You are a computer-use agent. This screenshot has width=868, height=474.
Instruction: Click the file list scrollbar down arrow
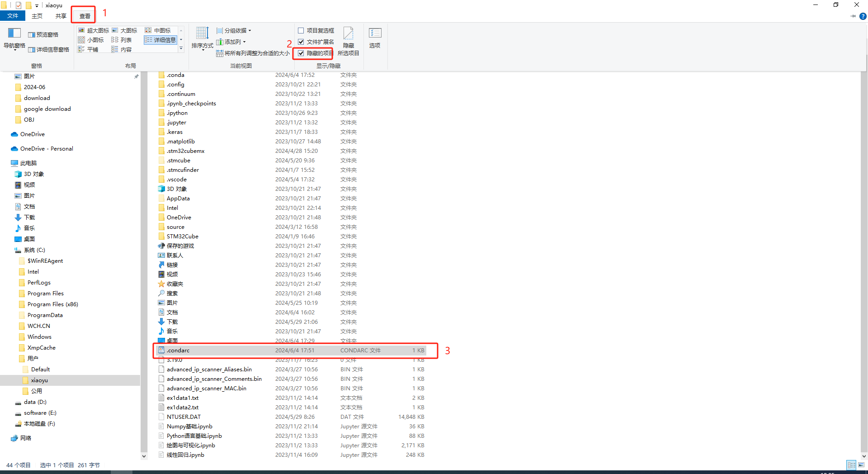click(864, 456)
